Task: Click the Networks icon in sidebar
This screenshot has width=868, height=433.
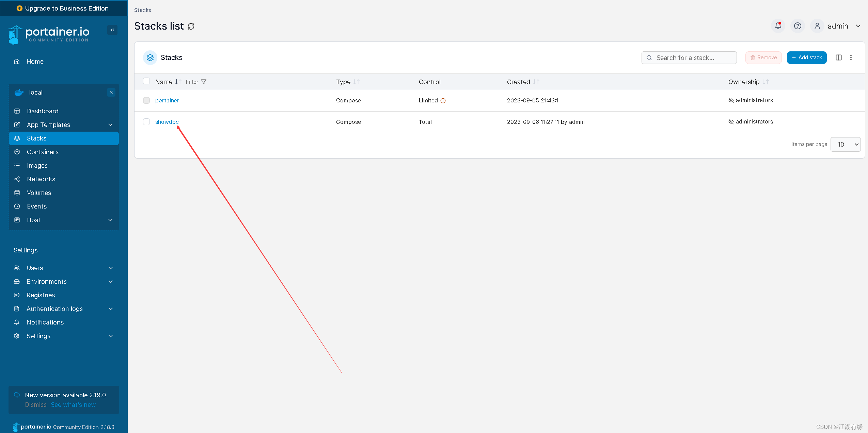Action: pos(17,179)
